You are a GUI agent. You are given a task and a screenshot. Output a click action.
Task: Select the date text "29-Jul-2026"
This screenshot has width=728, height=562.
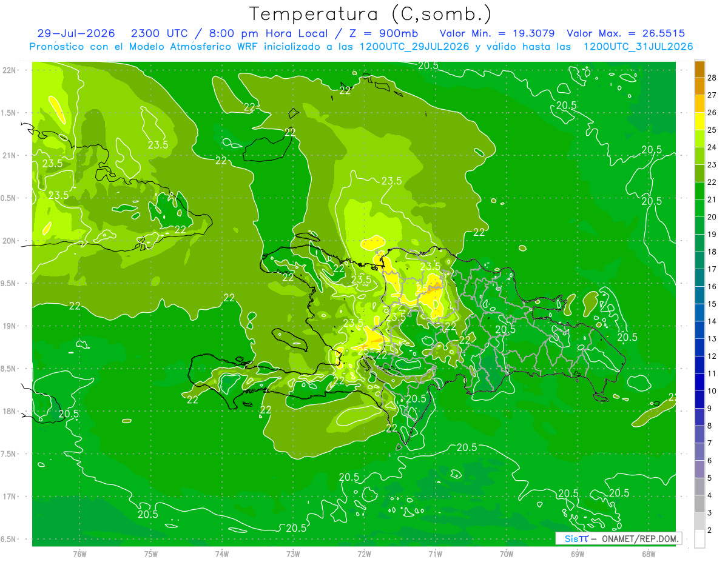click(x=76, y=33)
